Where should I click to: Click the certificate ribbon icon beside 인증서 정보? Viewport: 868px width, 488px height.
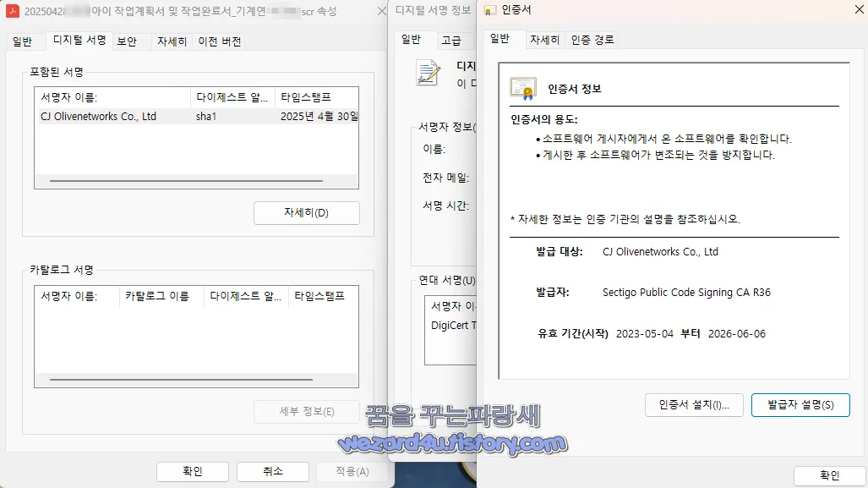523,89
